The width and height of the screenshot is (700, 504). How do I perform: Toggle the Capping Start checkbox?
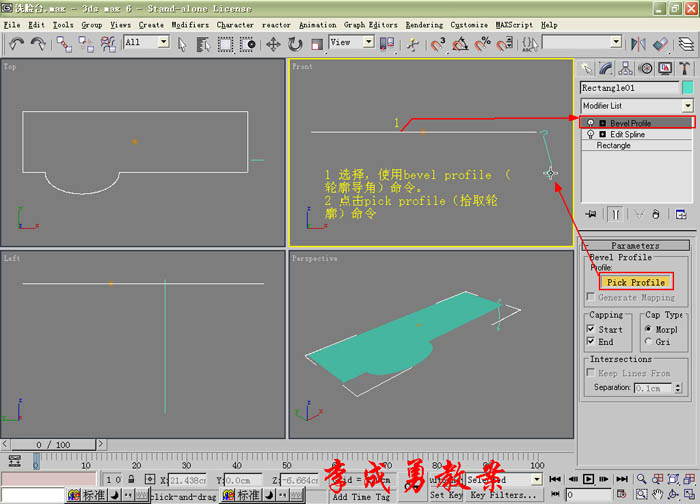[591, 329]
